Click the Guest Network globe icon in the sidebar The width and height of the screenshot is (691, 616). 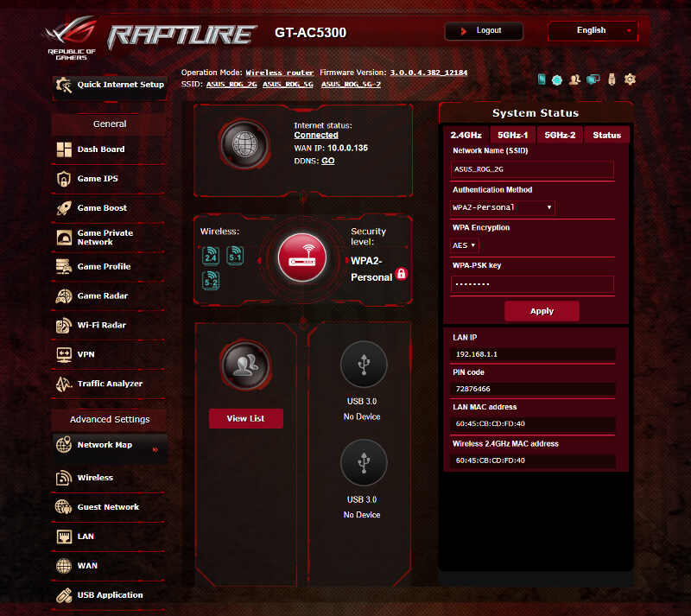point(64,507)
